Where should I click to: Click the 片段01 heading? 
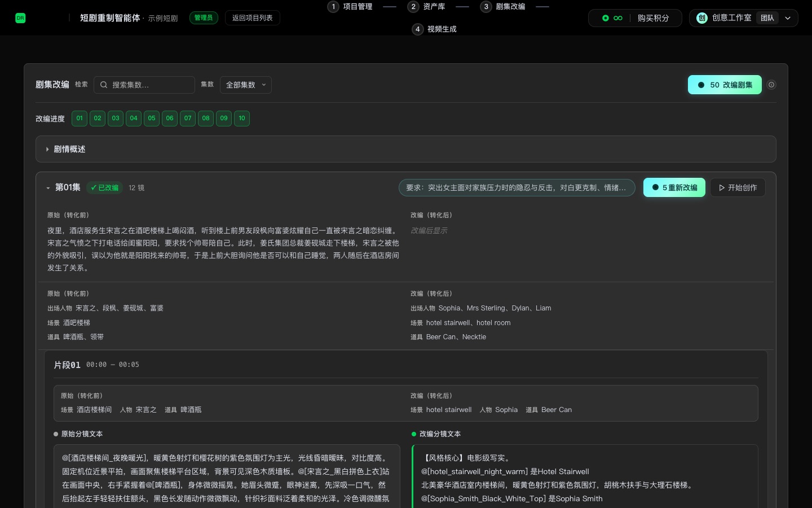[67, 365]
